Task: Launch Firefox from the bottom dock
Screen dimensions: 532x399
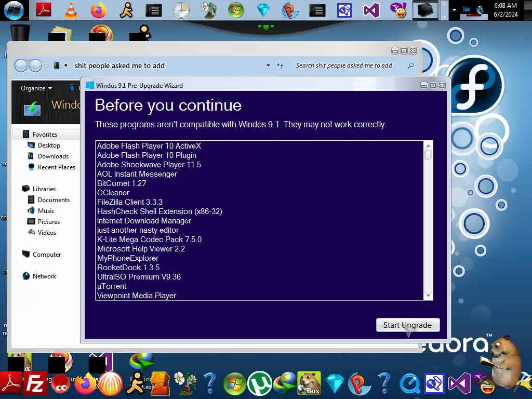Action: point(85,383)
